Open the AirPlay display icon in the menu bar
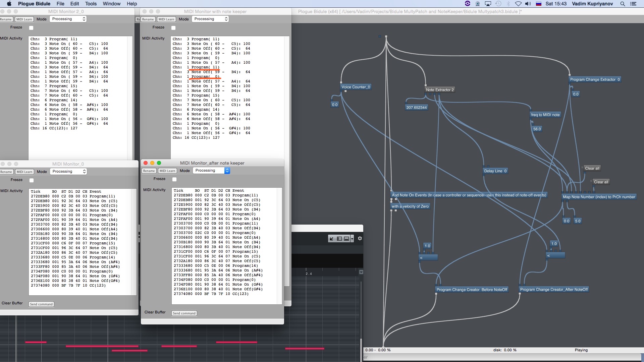This screenshot has width=644, height=362. coord(488,4)
